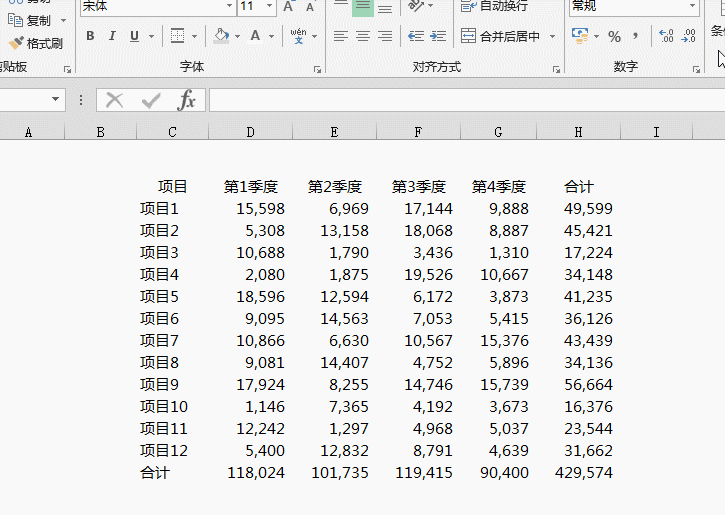
Task: Open the number format 常规 dropdown
Action: [692, 7]
